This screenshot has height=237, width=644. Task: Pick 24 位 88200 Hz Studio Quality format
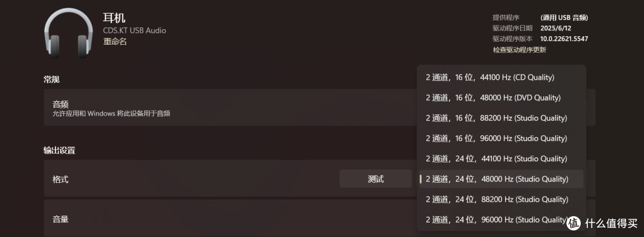(501, 199)
